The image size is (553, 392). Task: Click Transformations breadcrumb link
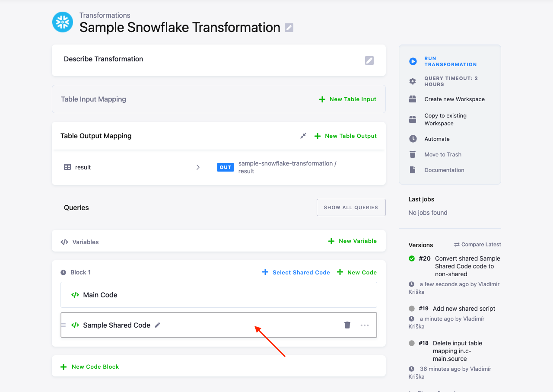tap(105, 16)
